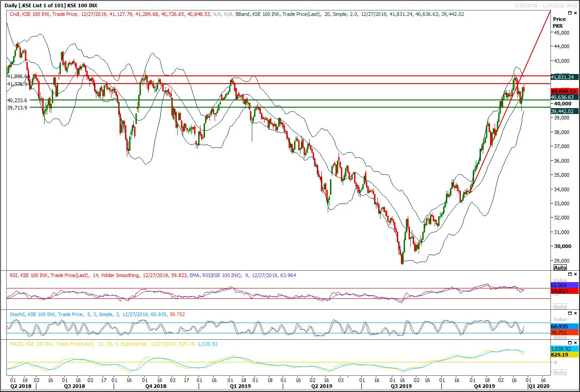Viewport: 580px width, 392px height.
Task: Click the 36,000 price axis label
Action: click(562, 161)
